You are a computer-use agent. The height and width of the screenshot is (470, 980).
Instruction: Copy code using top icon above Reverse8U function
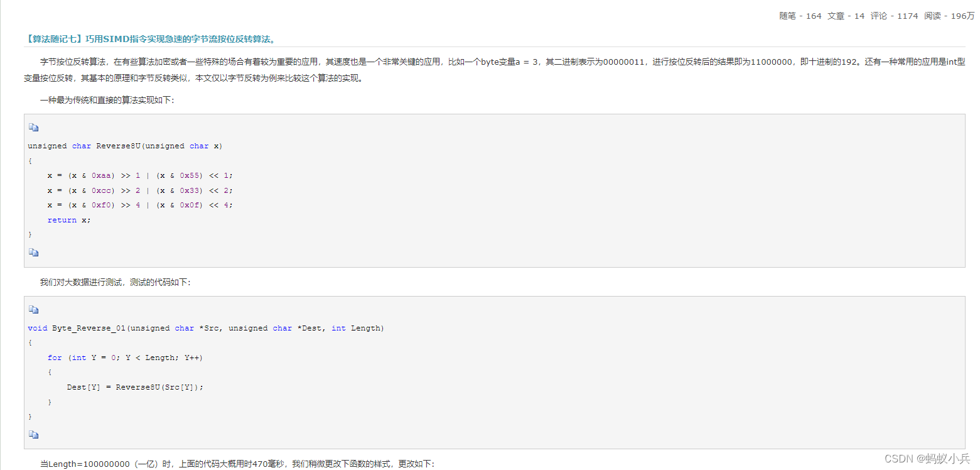pos(33,128)
